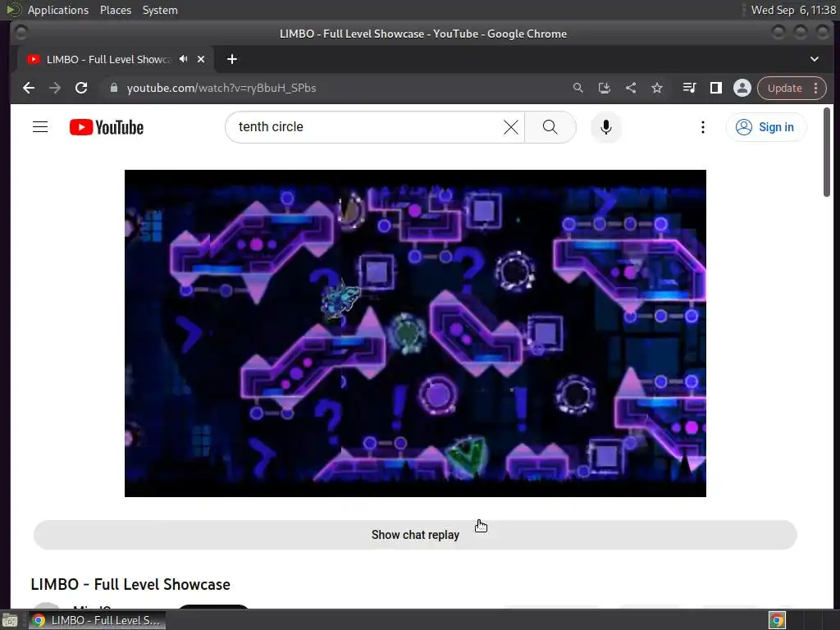
Task: Submit search with magnifier button
Action: [x=550, y=127]
